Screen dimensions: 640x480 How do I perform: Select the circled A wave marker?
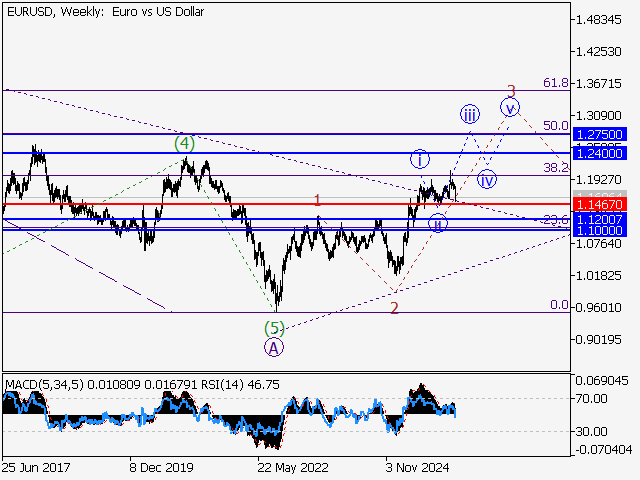tap(274, 347)
